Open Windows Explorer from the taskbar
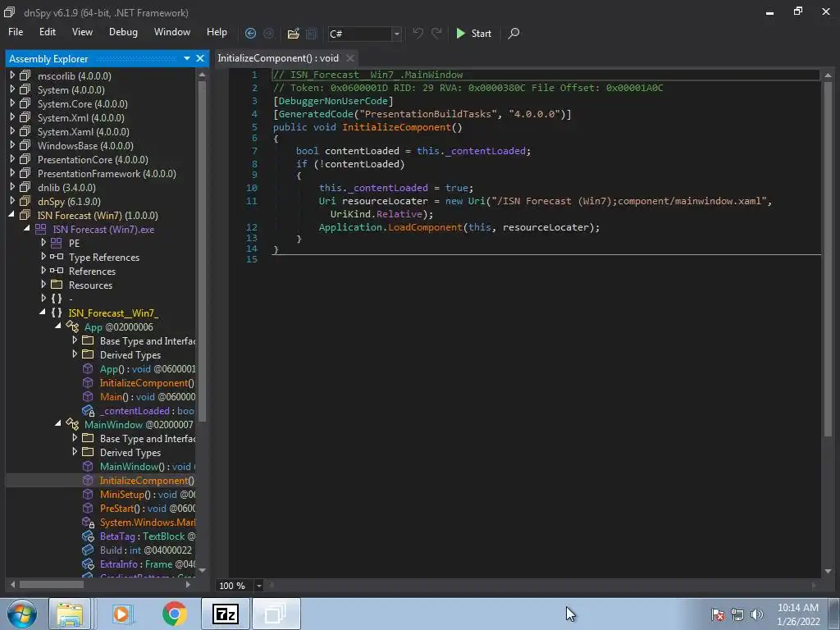840x630 pixels. tap(70, 614)
